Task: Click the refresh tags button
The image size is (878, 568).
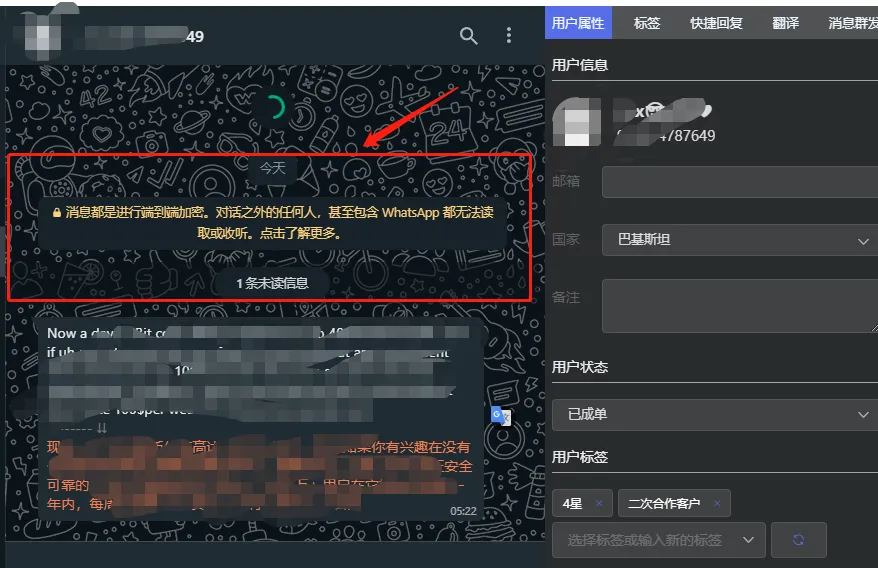Action: pos(798,540)
